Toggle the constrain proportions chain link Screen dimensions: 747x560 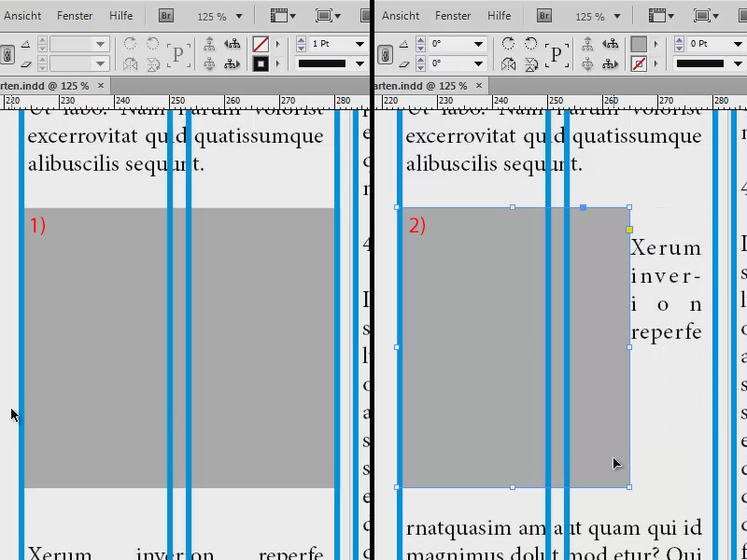point(8,53)
